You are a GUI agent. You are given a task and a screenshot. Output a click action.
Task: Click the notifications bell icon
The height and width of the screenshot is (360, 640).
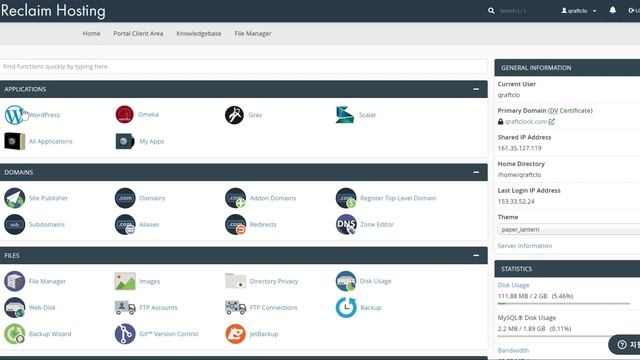click(x=612, y=11)
